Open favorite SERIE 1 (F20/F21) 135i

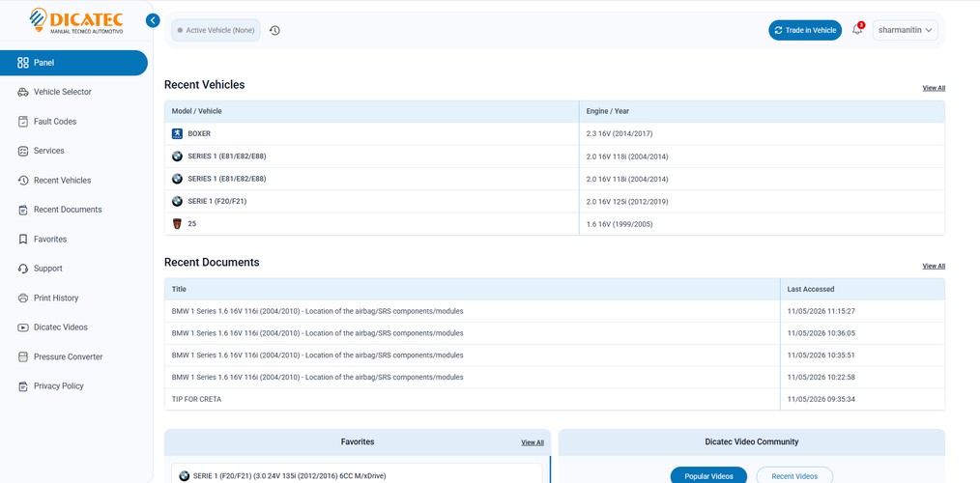click(357, 474)
